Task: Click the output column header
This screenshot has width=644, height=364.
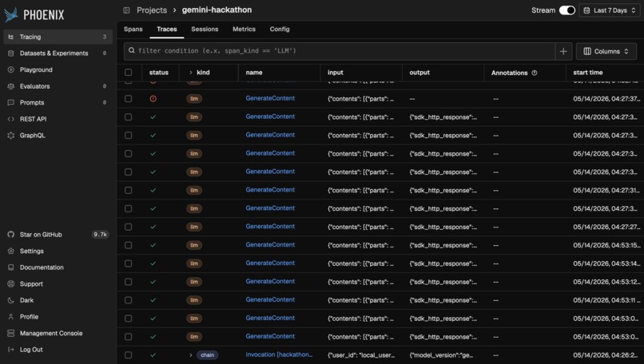Action: [419, 73]
